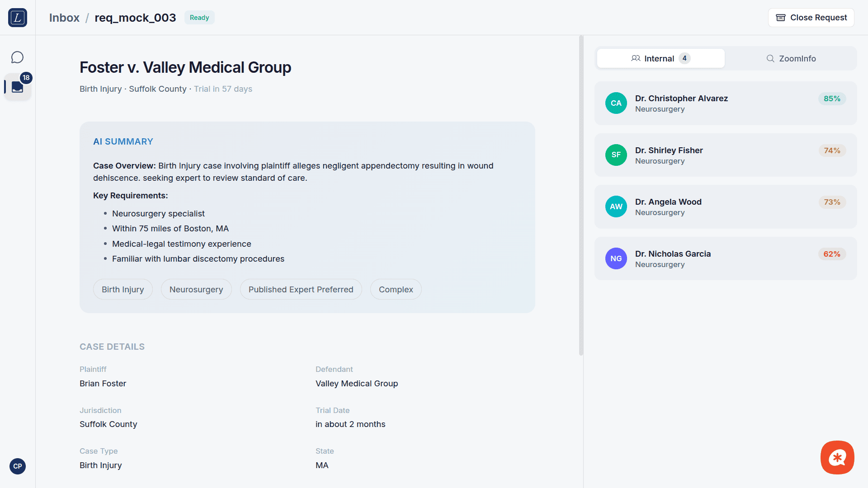Click the case panel vertical scrollbar

point(581,195)
